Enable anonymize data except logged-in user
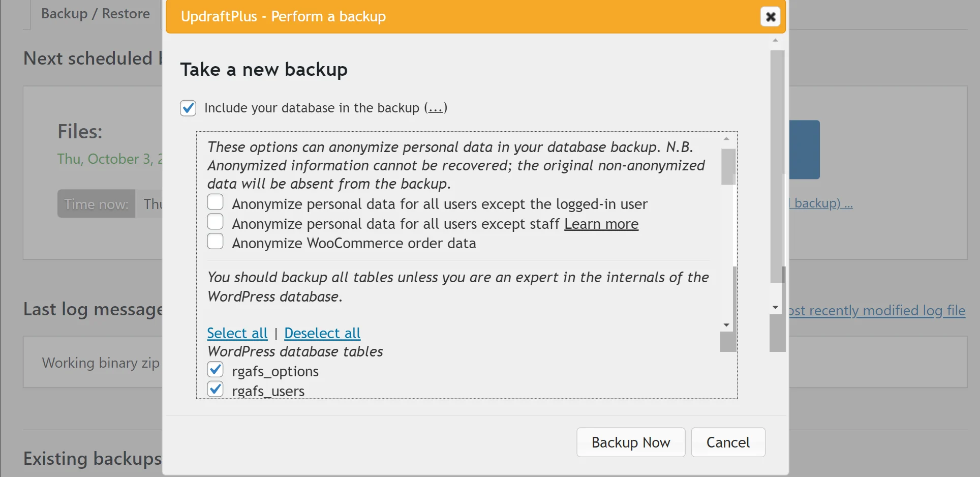The image size is (980, 477). (x=216, y=202)
